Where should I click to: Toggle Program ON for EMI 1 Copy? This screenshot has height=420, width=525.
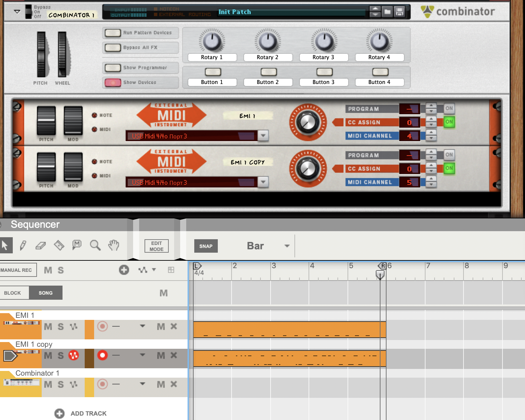click(x=449, y=155)
